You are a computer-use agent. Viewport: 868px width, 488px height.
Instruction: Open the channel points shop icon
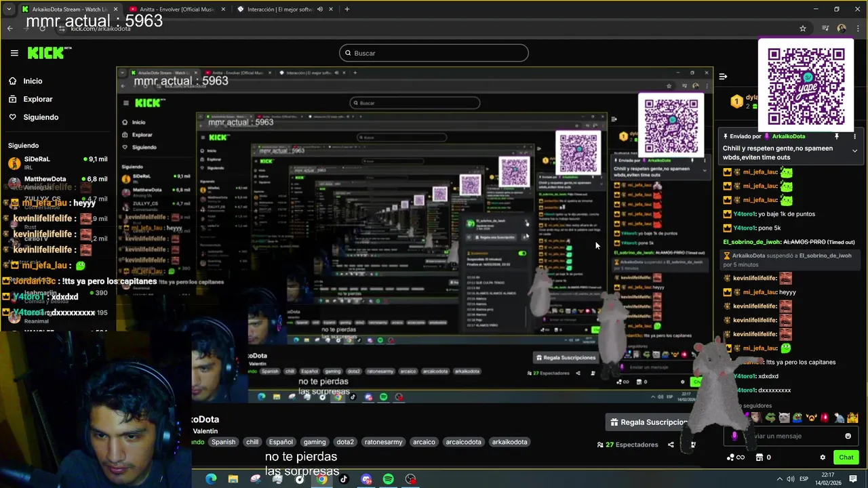click(x=759, y=457)
